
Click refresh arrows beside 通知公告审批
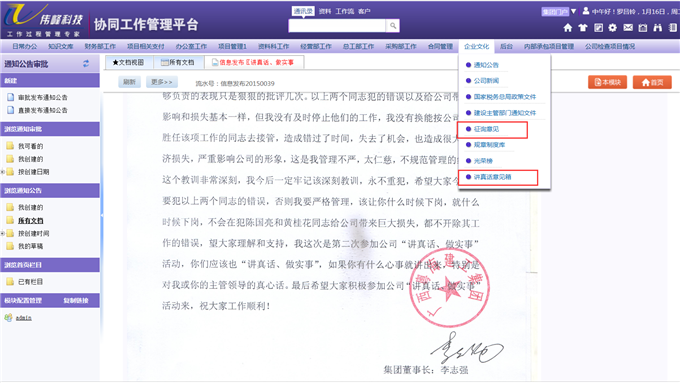click(x=86, y=64)
